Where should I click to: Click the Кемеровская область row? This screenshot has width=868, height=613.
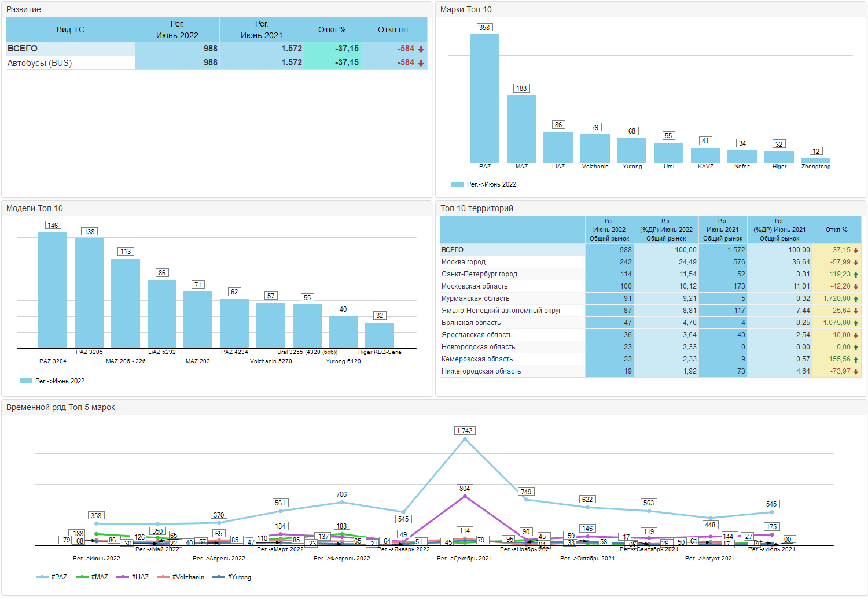point(650,359)
